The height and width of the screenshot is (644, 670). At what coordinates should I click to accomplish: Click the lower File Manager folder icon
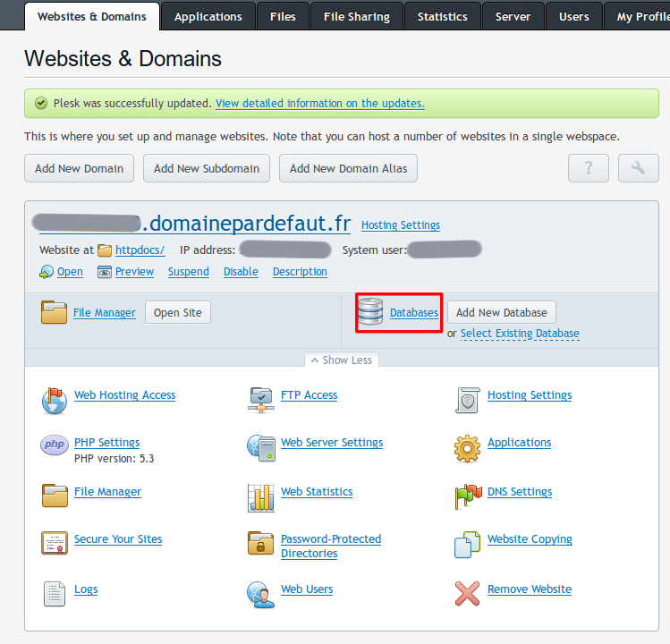[x=55, y=496]
